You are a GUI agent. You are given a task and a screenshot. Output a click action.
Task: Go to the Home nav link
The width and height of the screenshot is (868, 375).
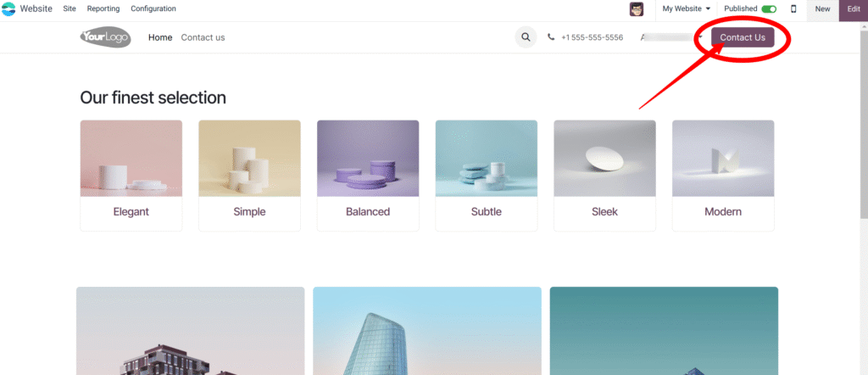160,37
